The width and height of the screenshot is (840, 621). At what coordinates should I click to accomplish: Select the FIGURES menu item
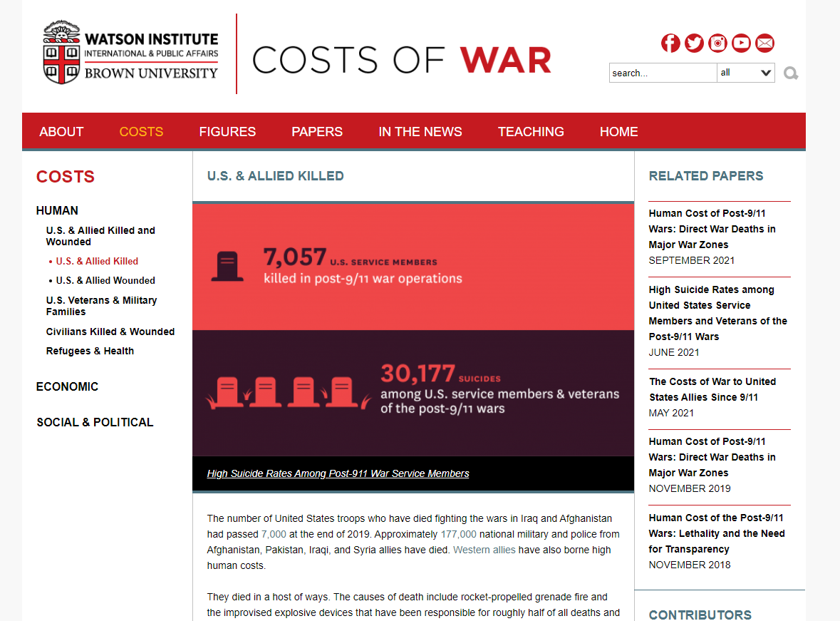(227, 131)
